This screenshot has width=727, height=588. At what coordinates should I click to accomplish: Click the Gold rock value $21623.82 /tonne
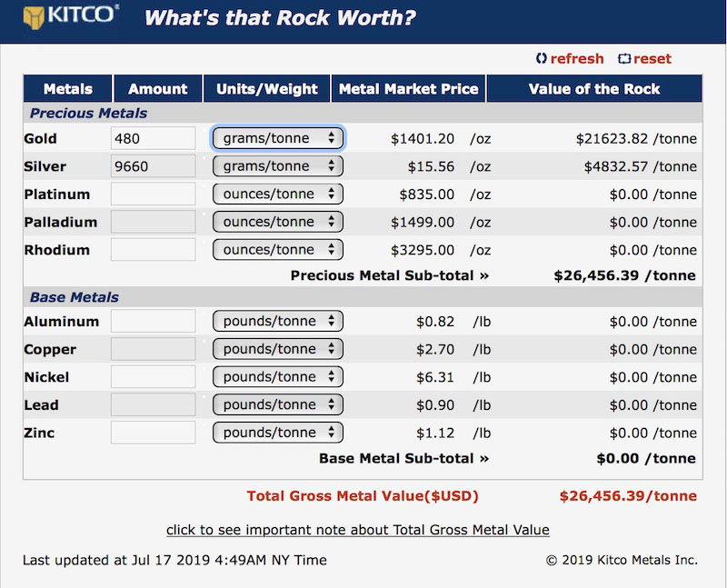636,139
